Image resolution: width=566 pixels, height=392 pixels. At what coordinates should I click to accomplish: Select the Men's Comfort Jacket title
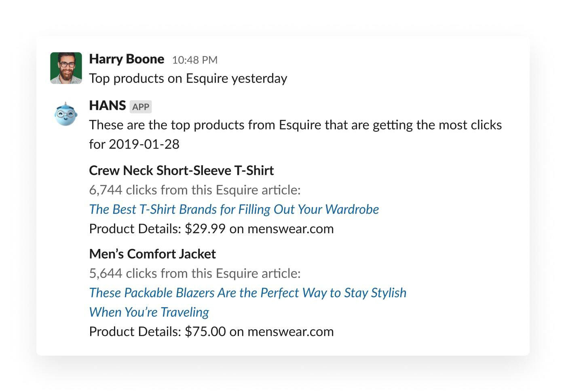pyautogui.click(x=152, y=254)
